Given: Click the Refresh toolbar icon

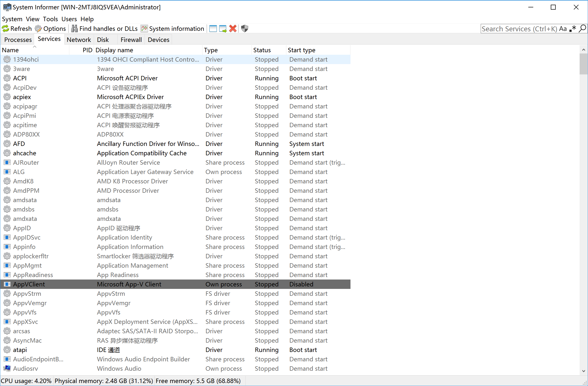Looking at the screenshot, I should 5,29.
